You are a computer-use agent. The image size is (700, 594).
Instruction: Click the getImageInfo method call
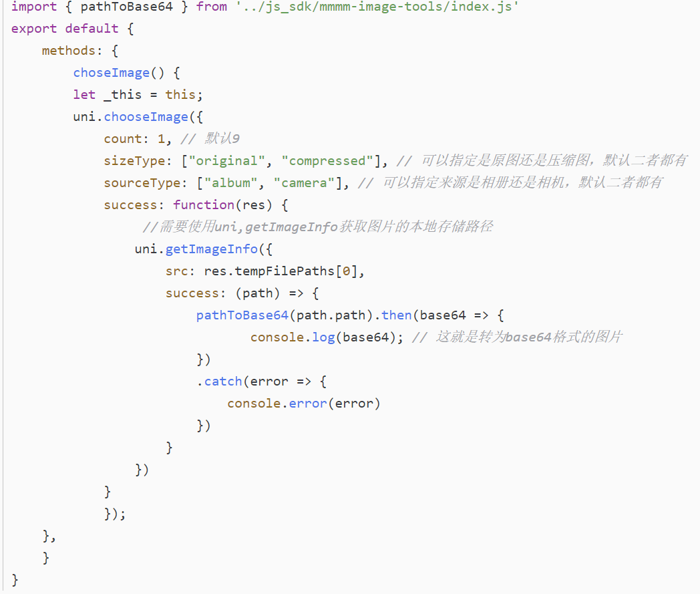tap(212, 249)
